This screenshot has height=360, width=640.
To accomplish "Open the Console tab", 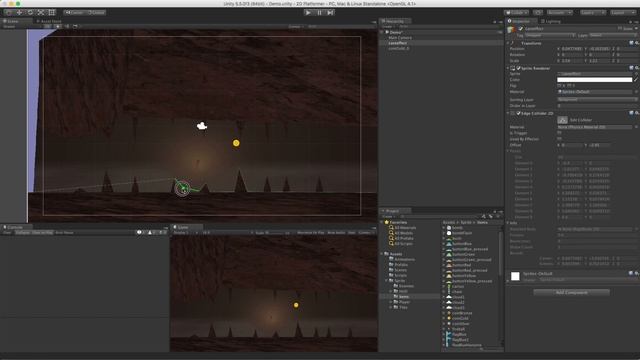I will tap(15, 227).
